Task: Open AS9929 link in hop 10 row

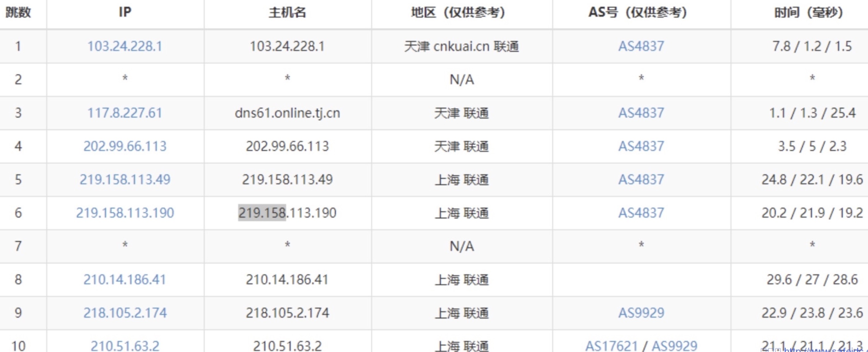Action: [x=674, y=346]
